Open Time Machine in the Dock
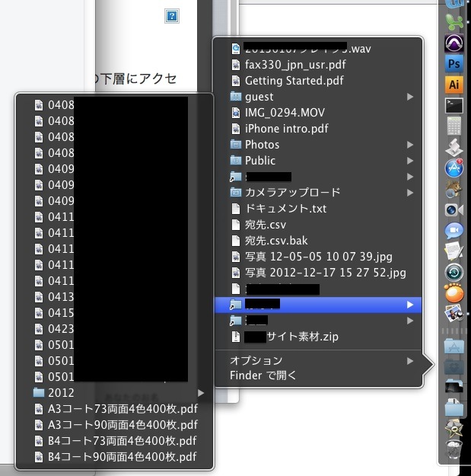471x476 pixels. pyautogui.click(x=454, y=273)
